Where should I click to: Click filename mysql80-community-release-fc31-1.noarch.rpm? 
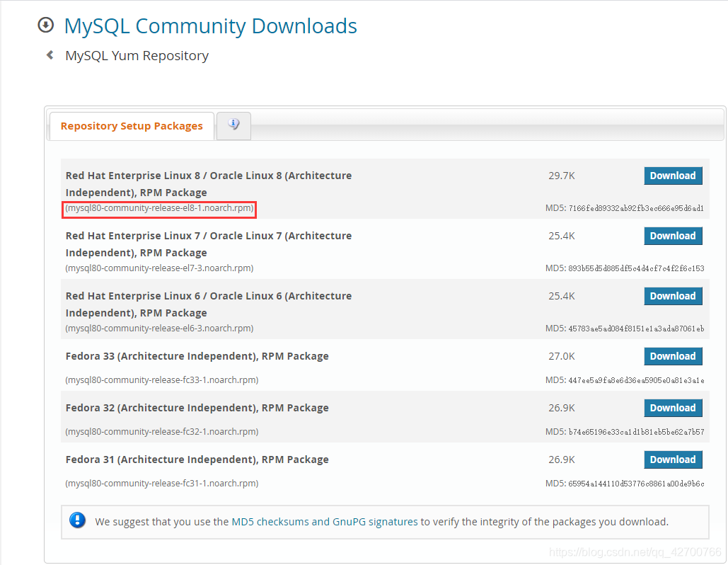point(161,483)
